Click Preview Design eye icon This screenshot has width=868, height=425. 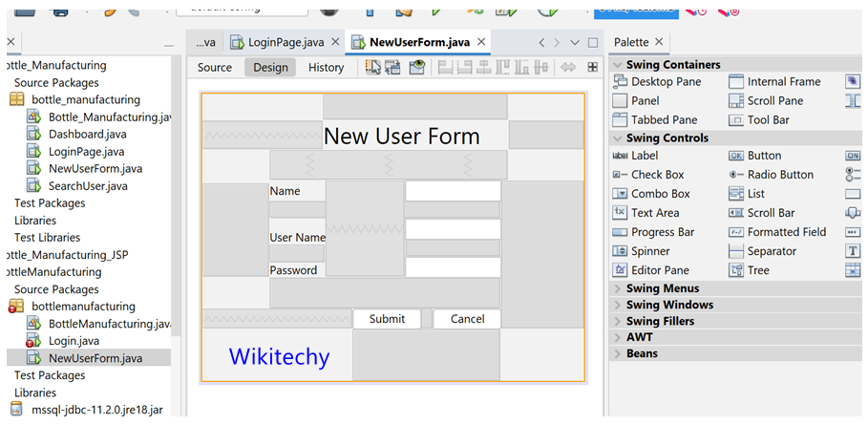[416, 68]
